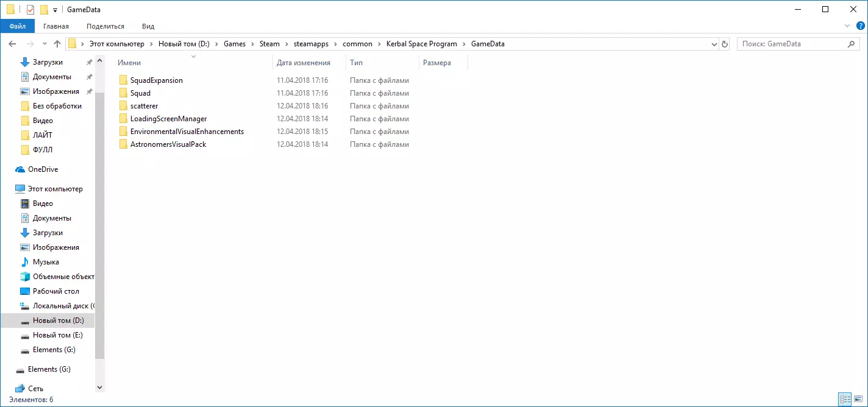Open ФУЛЛ folder in quick access
Image resolution: width=868 pixels, height=407 pixels.
click(x=43, y=150)
